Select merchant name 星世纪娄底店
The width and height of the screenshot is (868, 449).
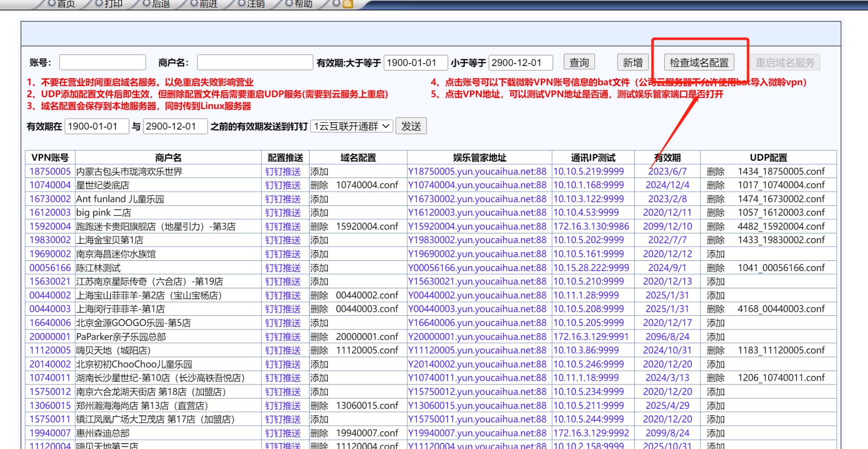click(x=103, y=185)
